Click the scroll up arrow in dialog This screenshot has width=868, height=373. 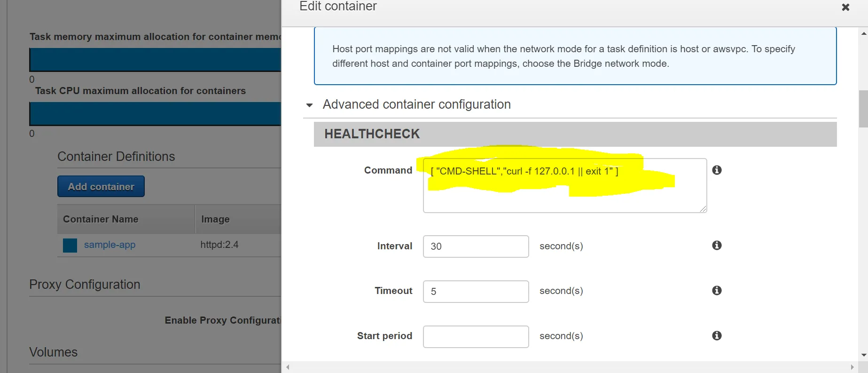(864, 34)
